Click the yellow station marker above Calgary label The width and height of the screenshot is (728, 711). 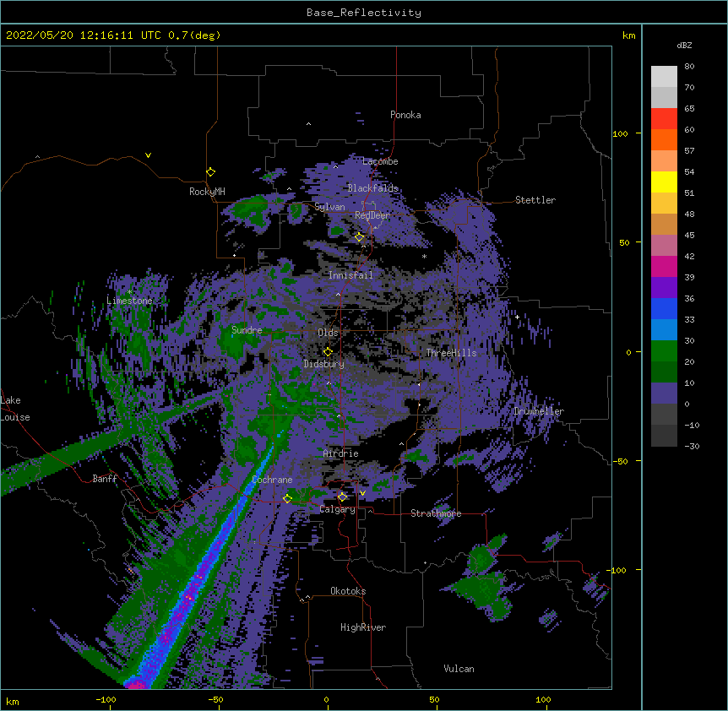342,497
